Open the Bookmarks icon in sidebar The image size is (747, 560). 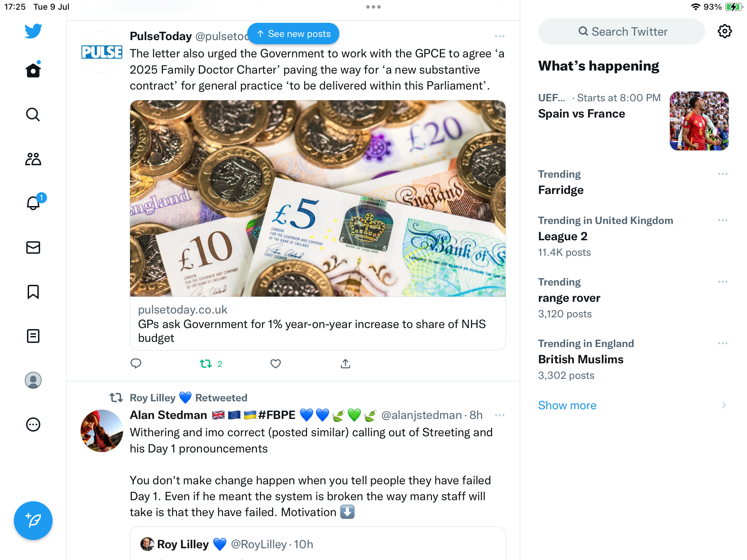(x=33, y=292)
